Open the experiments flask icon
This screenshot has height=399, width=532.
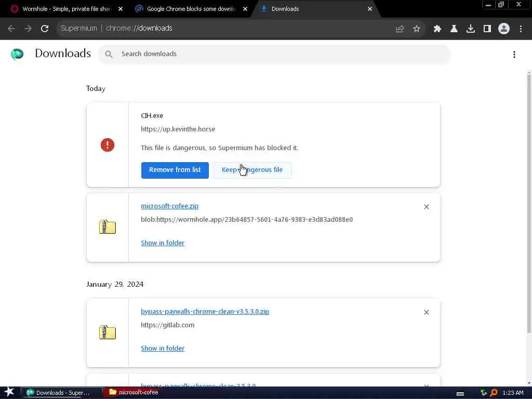454,29
